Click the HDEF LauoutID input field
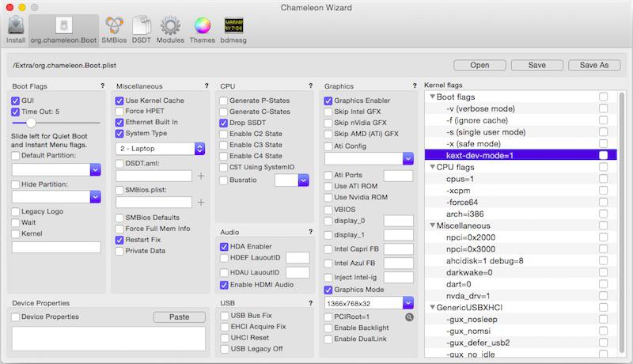This screenshot has width=633, height=364. pos(298,258)
